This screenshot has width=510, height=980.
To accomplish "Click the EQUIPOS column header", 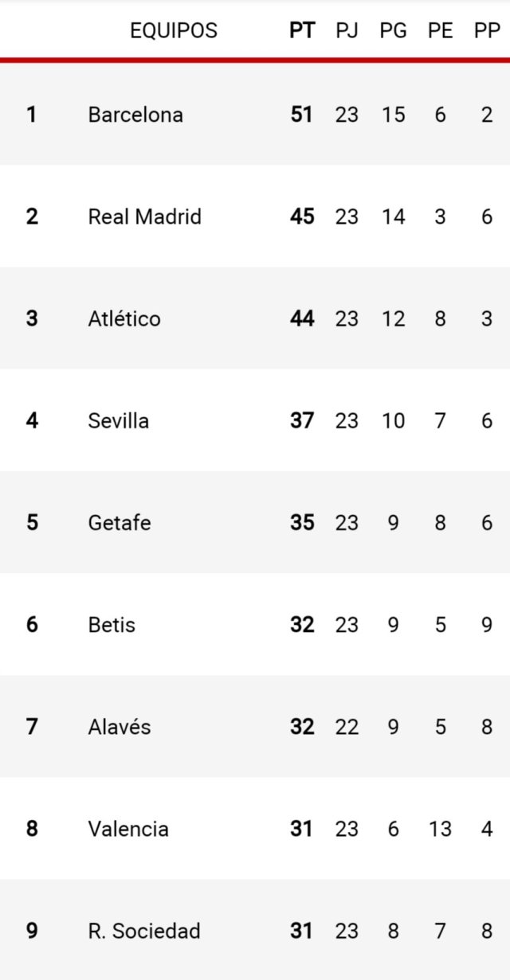I will [174, 31].
